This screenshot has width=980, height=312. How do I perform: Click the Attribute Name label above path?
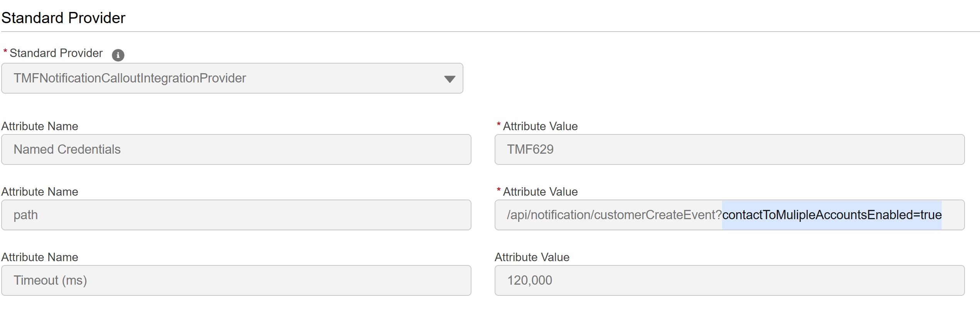coord(40,191)
